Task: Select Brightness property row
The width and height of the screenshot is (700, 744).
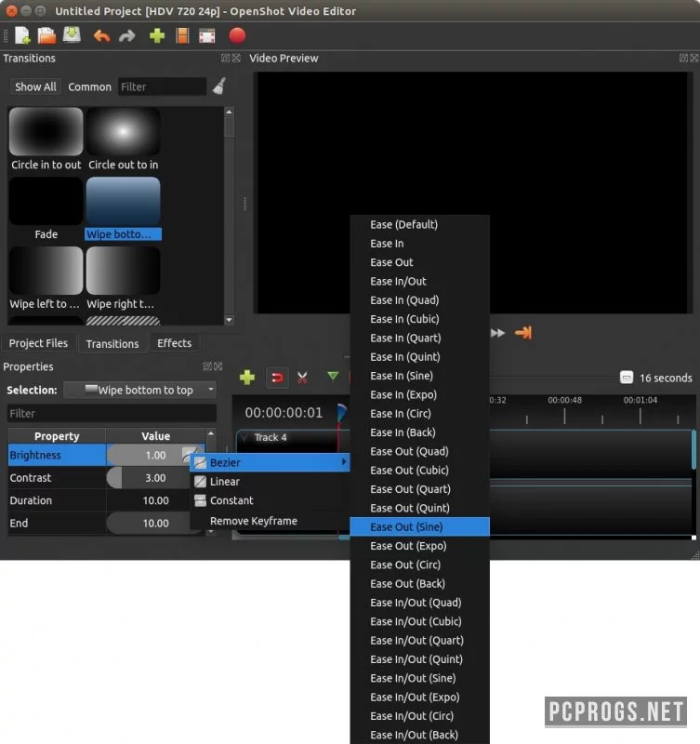Action: [x=57, y=455]
